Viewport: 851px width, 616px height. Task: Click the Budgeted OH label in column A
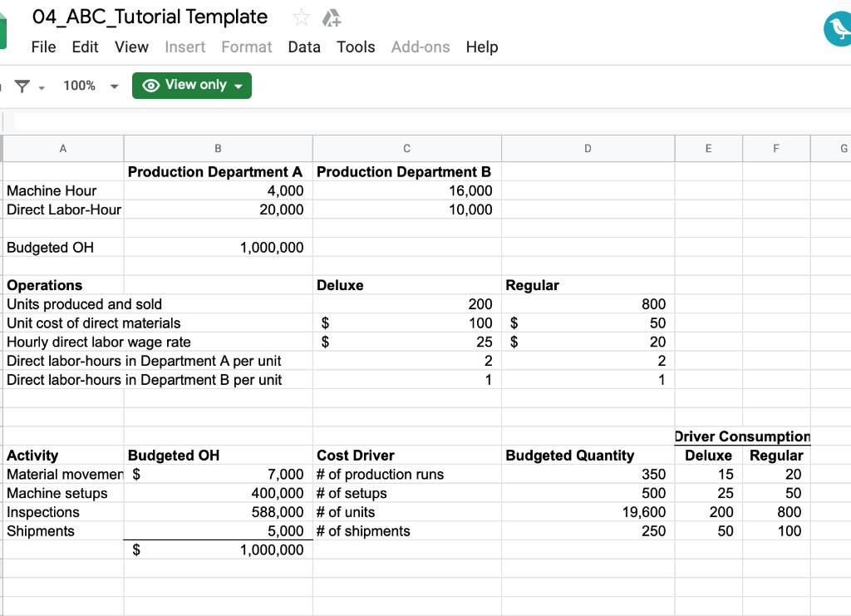coord(63,248)
